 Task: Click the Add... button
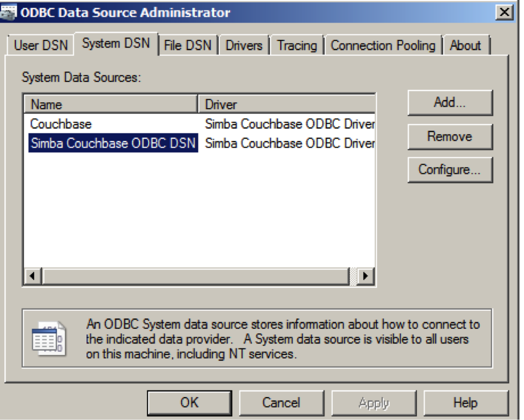point(450,103)
